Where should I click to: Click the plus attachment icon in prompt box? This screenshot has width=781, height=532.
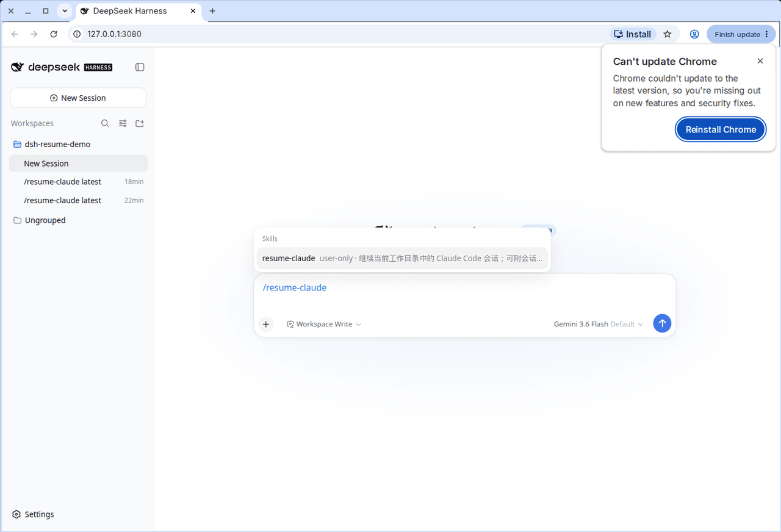tap(266, 324)
